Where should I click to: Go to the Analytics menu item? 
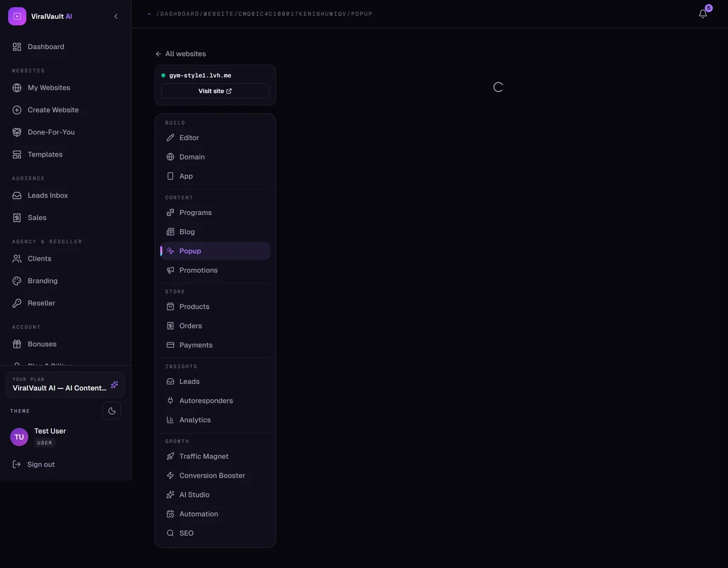click(x=215, y=420)
